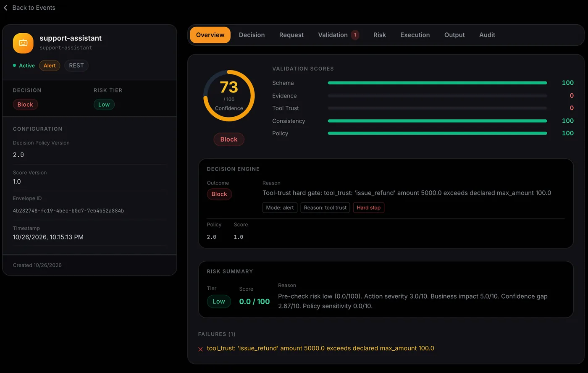Click the Block pill under Decision sidebar
Image resolution: width=588 pixels, height=373 pixels.
tap(25, 105)
